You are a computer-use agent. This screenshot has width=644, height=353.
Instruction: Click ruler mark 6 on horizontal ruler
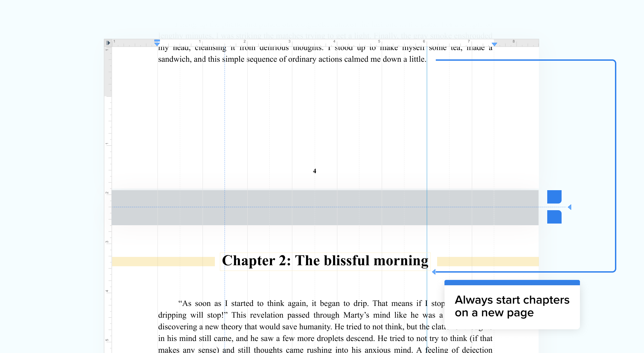pos(424,41)
